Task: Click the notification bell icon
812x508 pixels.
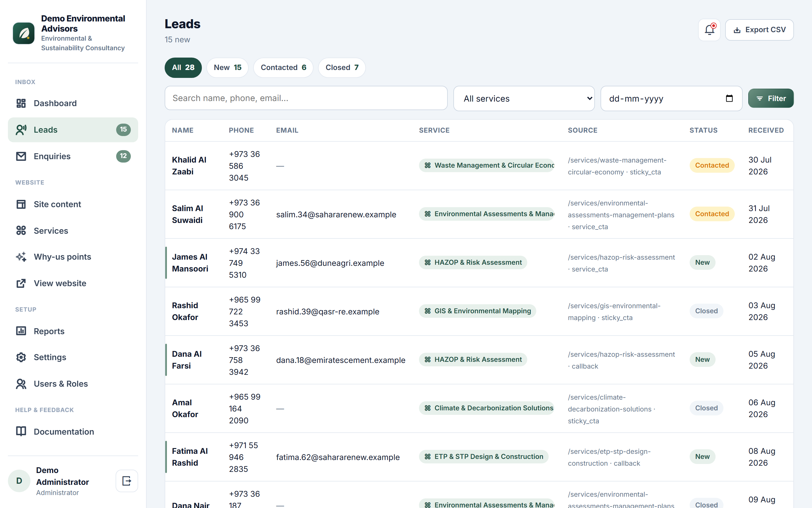Action: [x=709, y=30]
